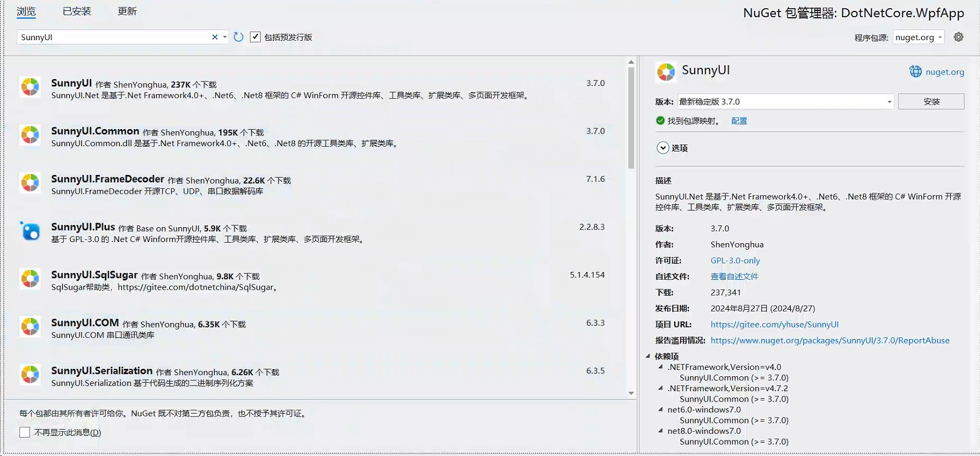The width and height of the screenshot is (980, 456).
Task: Switch to the 更新 updates tab
Action: pos(127,11)
